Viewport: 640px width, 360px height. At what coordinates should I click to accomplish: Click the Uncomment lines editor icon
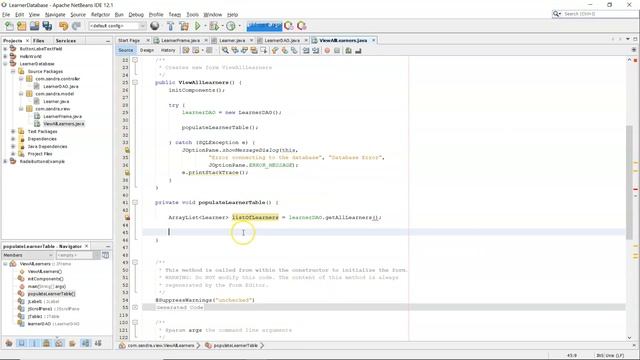coord(358,50)
